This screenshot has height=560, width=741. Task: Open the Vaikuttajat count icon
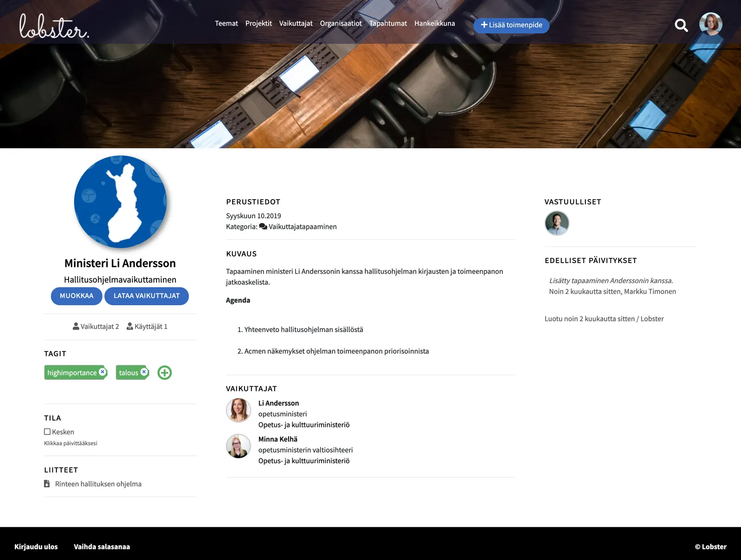pos(76,326)
